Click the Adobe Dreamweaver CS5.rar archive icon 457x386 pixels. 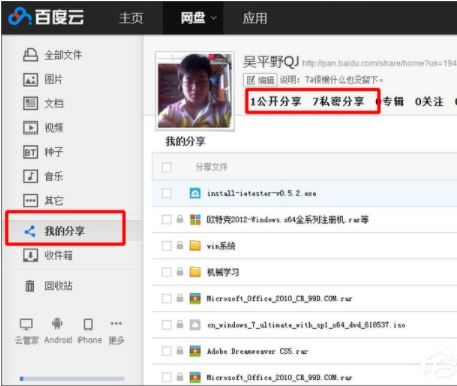coord(195,351)
